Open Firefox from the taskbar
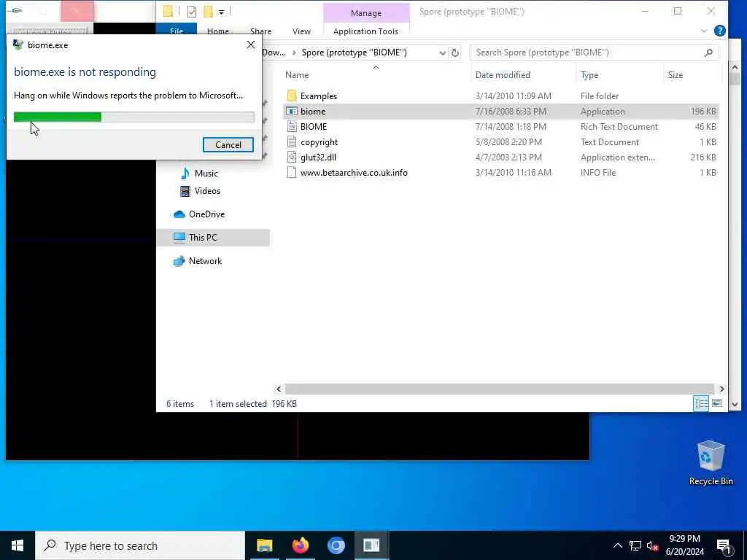 300,545
